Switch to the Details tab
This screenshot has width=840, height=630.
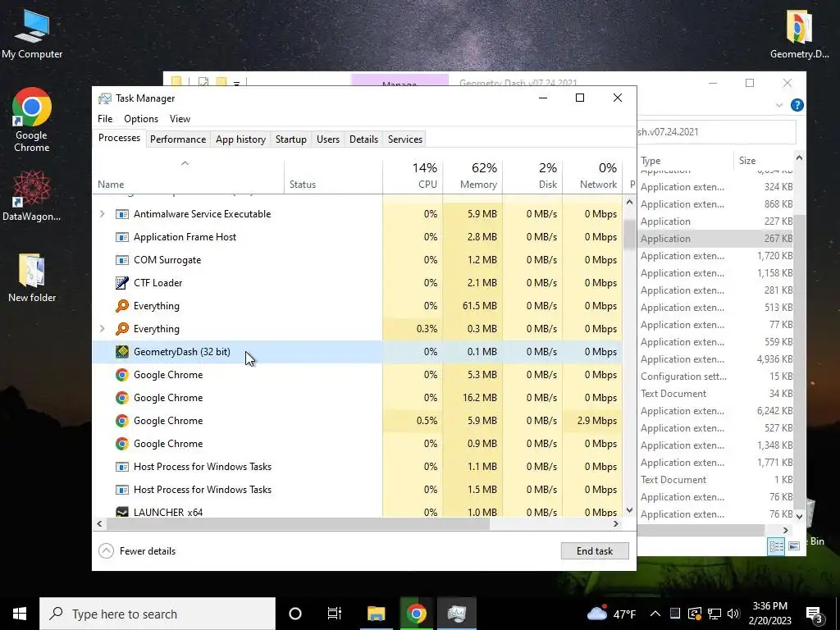coord(363,139)
